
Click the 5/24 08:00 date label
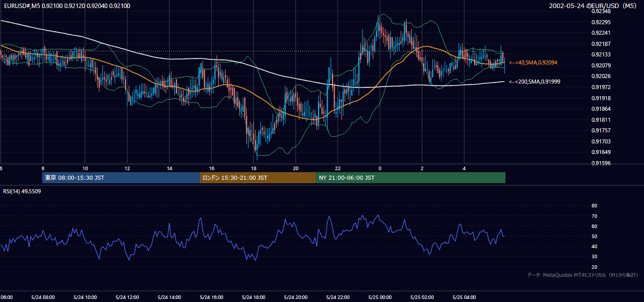[42, 297]
